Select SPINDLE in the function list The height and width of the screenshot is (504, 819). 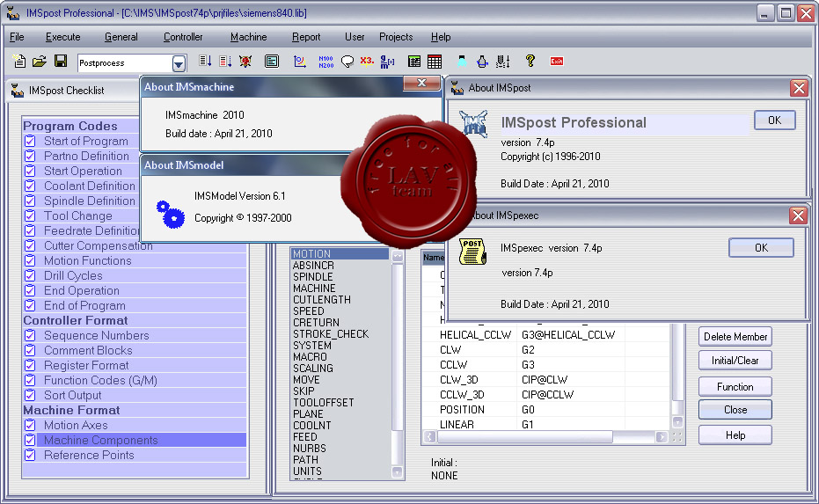[312, 277]
